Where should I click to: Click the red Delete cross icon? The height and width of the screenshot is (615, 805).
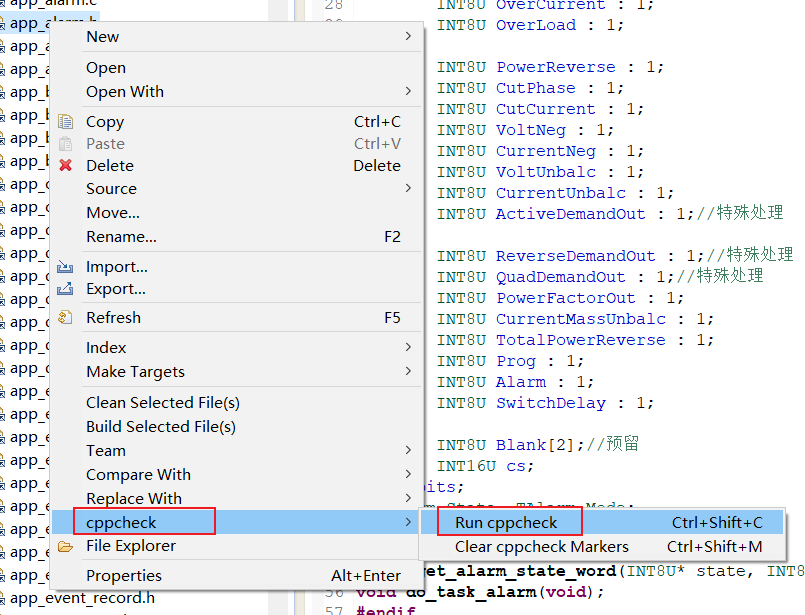[x=65, y=165]
